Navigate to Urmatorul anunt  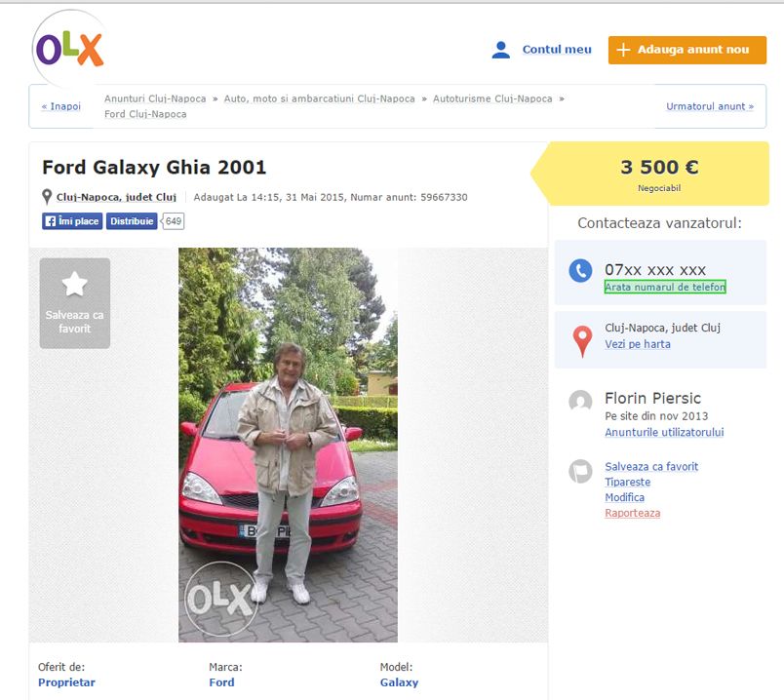(709, 106)
